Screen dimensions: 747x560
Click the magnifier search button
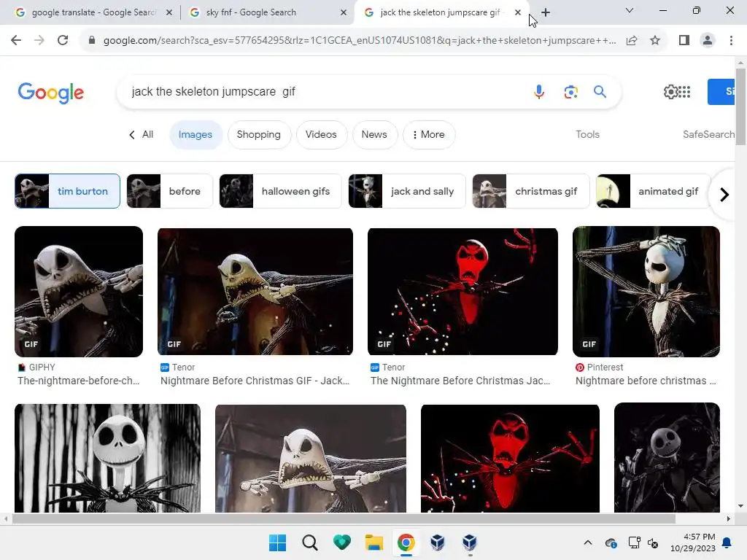[x=600, y=91]
